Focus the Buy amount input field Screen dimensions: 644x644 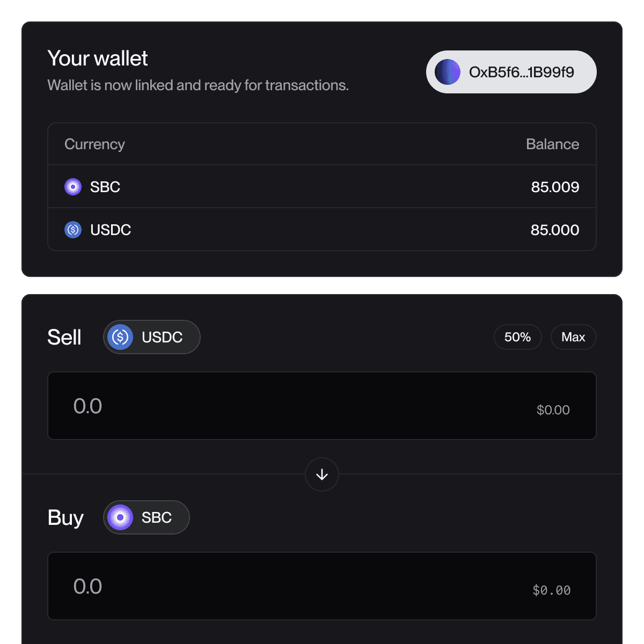click(x=268, y=586)
